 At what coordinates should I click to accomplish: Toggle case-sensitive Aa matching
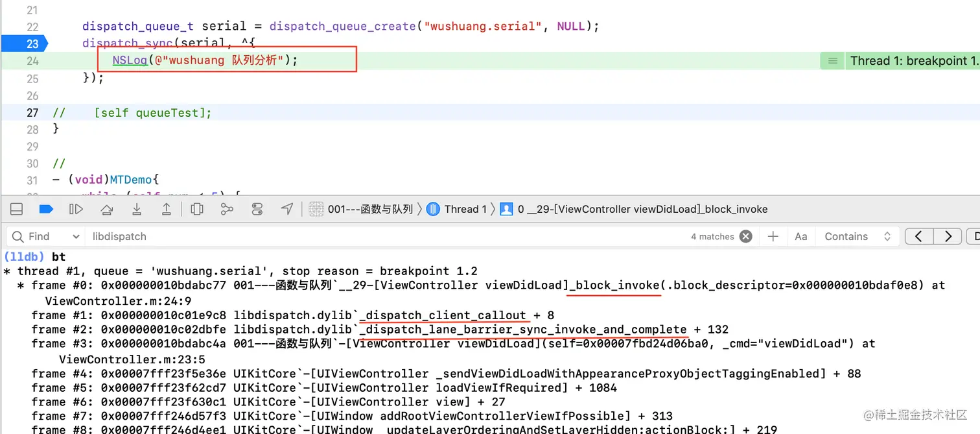[x=801, y=236]
